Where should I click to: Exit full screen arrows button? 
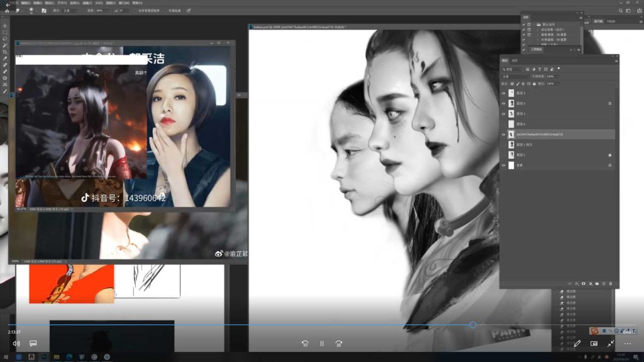(610, 344)
